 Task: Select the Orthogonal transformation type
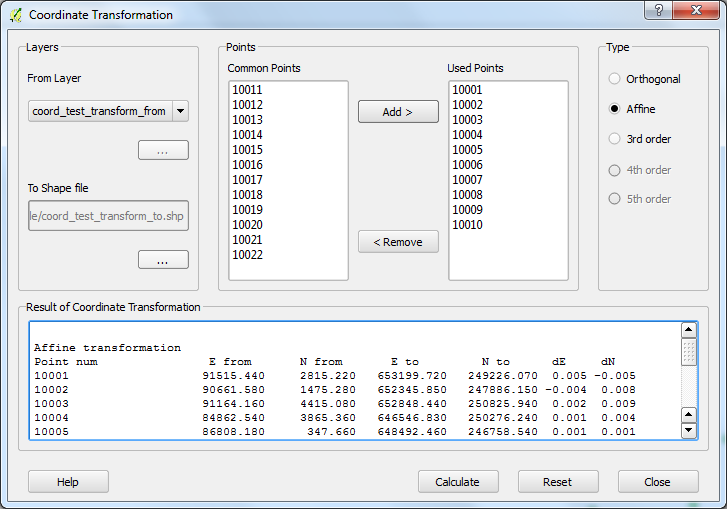[x=615, y=79]
